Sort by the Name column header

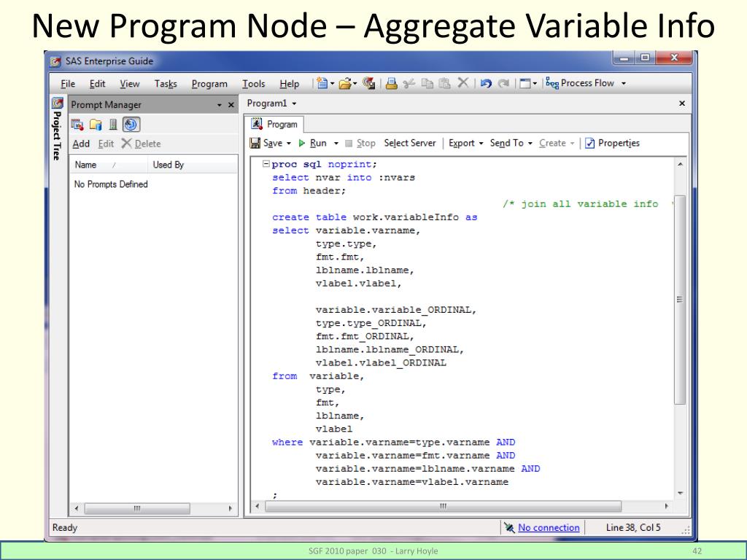point(109,165)
